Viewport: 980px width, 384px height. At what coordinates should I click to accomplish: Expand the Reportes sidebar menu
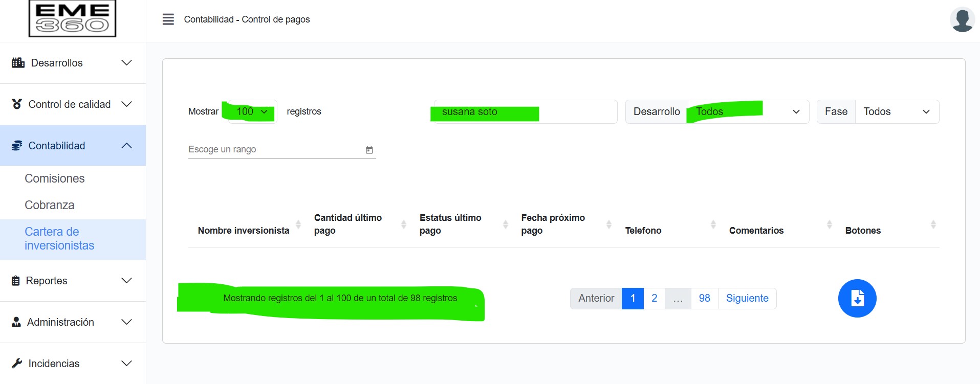tap(73, 281)
